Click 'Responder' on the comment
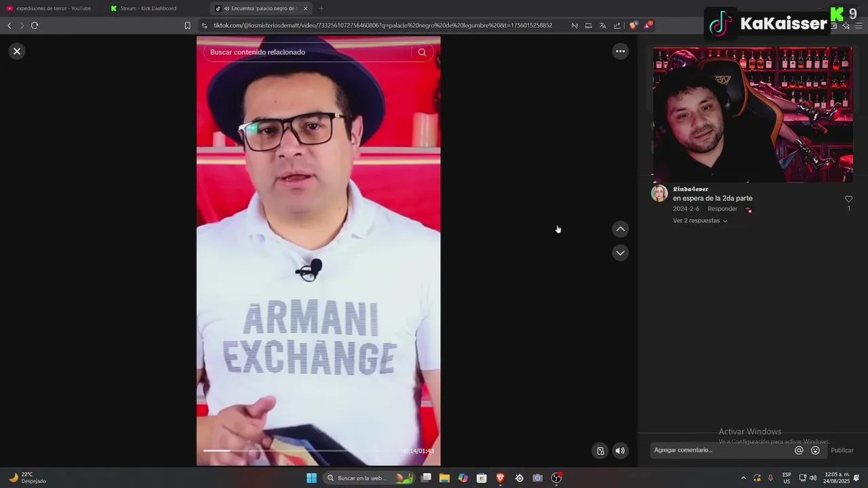The image size is (868, 488). point(722,209)
